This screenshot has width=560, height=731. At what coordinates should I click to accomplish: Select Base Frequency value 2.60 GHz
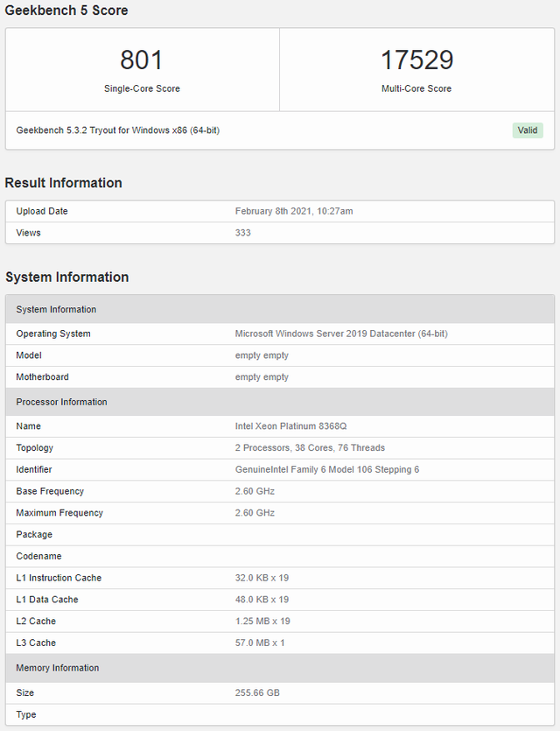(255, 491)
